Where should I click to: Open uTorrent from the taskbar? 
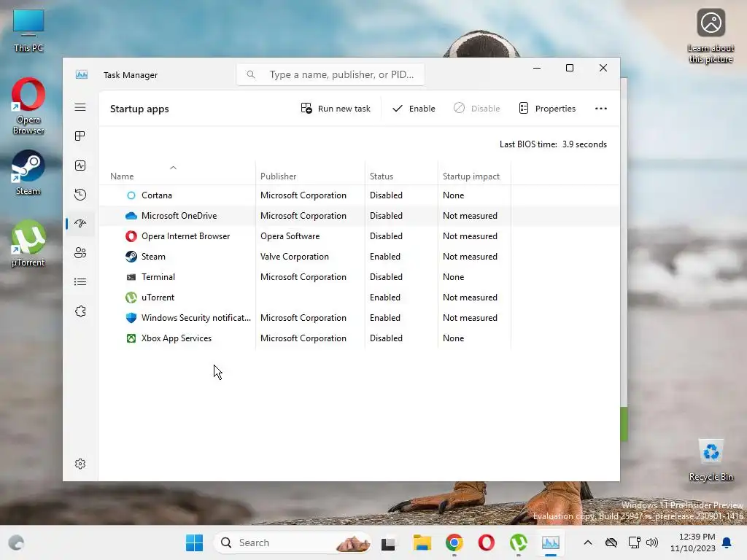(519, 542)
